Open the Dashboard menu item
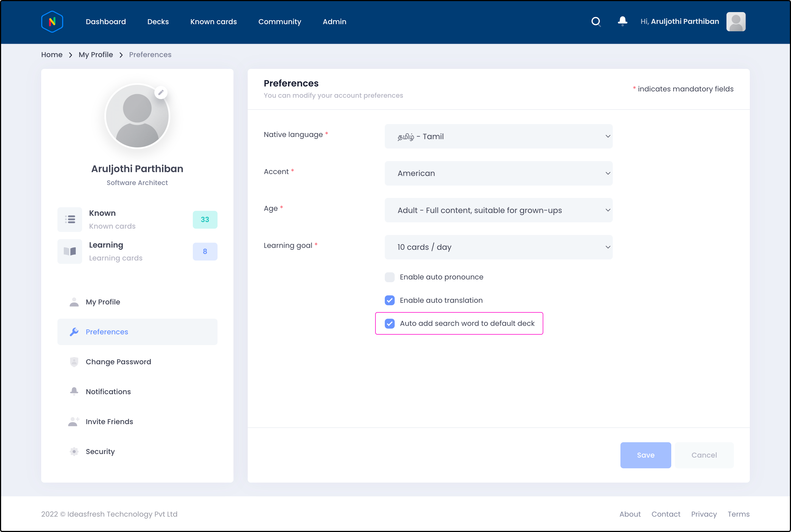Screen dimensions: 791x532 pos(106,21)
